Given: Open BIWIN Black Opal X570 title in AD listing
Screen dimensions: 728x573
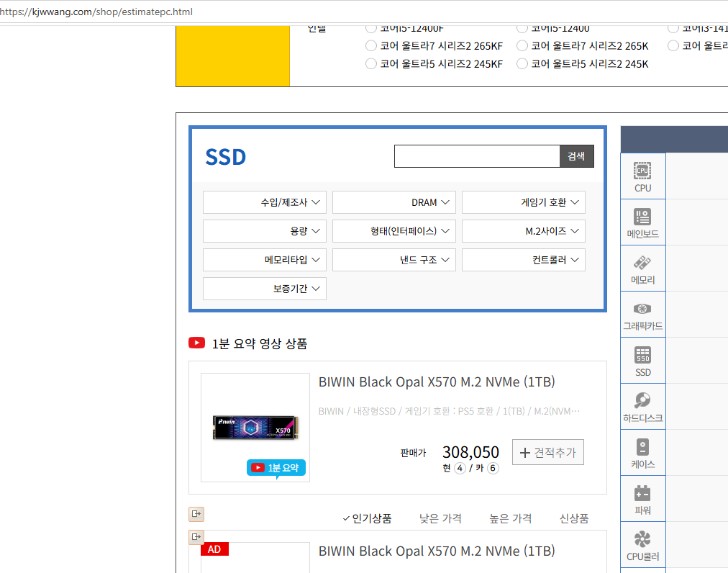Looking at the screenshot, I should click(437, 551).
